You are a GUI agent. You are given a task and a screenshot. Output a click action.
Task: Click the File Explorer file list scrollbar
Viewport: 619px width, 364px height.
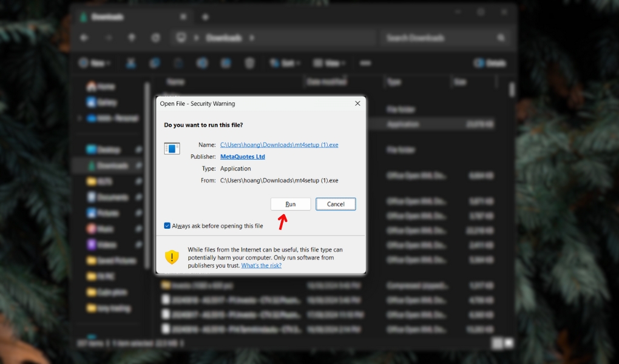coord(512,90)
